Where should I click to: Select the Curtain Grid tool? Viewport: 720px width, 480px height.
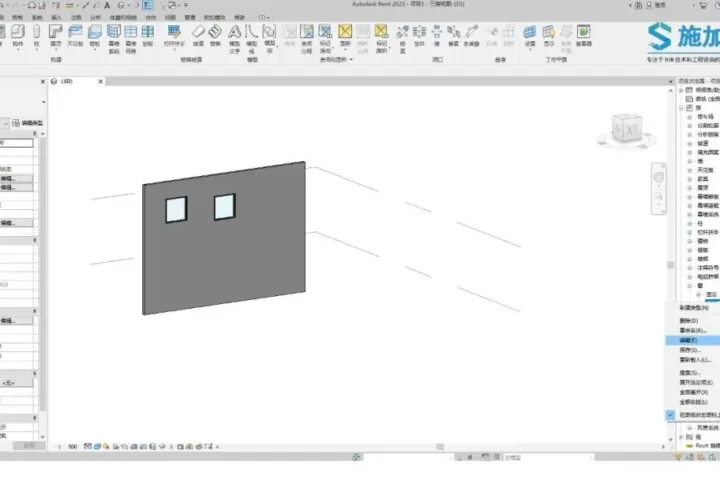click(x=131, y=39)
